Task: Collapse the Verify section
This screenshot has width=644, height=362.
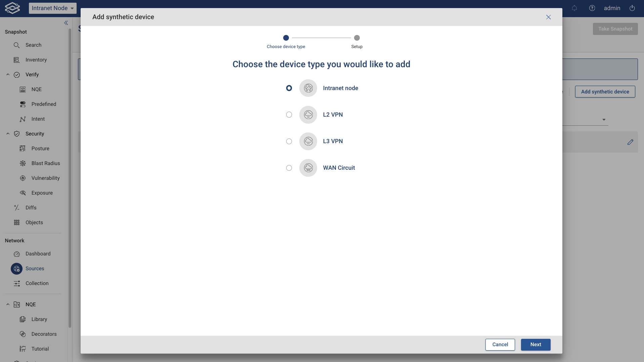Action: tap(8, 75)
